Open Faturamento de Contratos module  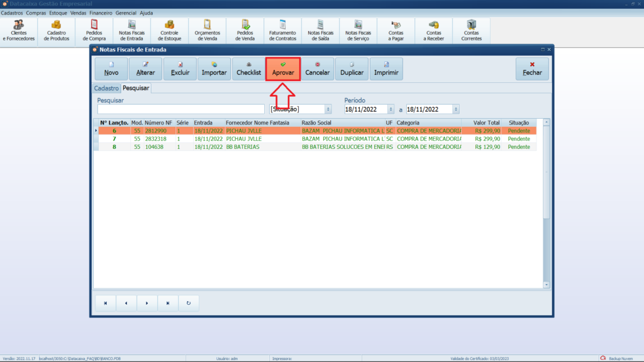[282, 30]
